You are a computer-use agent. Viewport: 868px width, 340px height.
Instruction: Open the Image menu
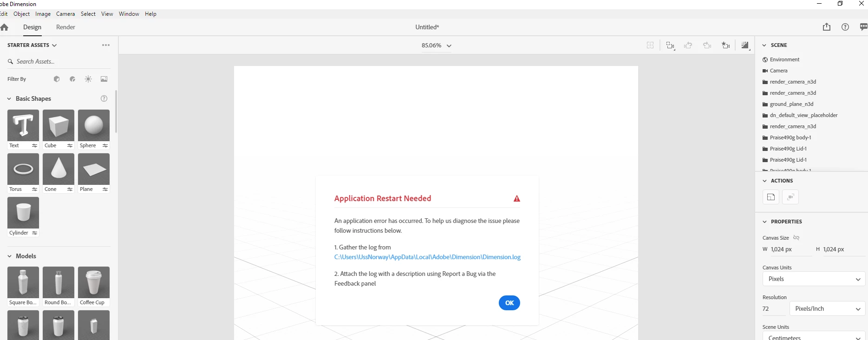point(43,14)
